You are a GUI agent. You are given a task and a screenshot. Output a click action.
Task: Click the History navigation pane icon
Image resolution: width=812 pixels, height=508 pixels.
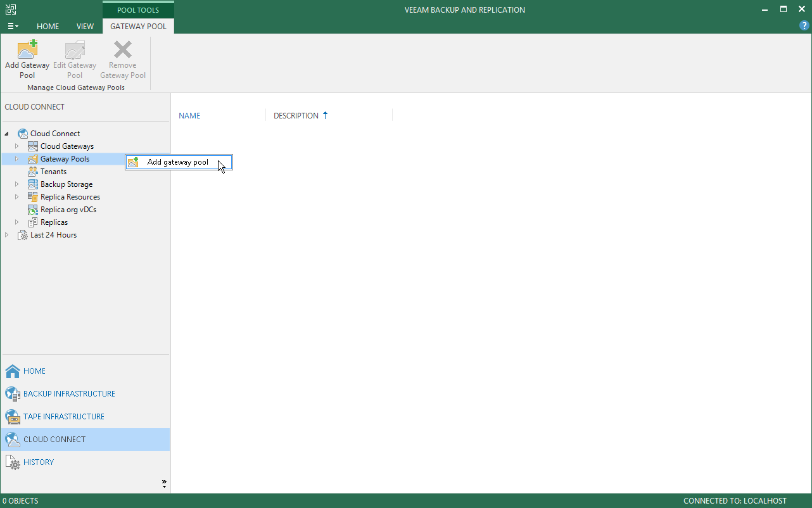[x=13, y=462]
